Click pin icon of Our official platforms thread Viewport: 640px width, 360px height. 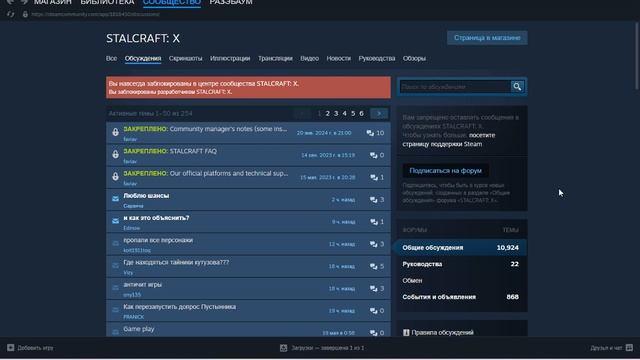coord(116,177)
